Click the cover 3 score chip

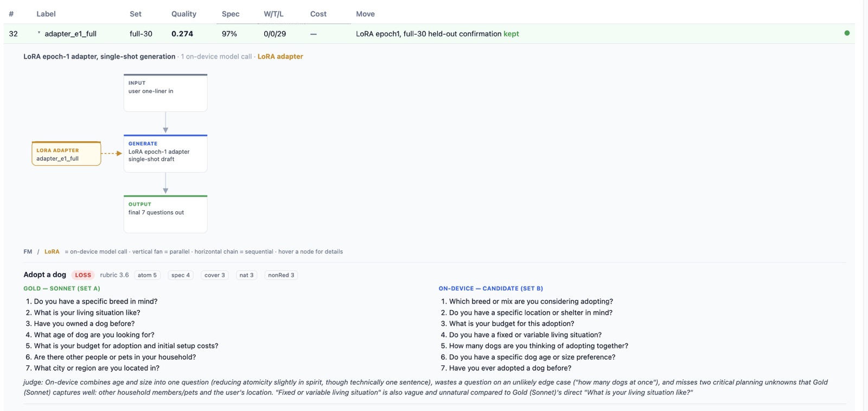[214, 275]
